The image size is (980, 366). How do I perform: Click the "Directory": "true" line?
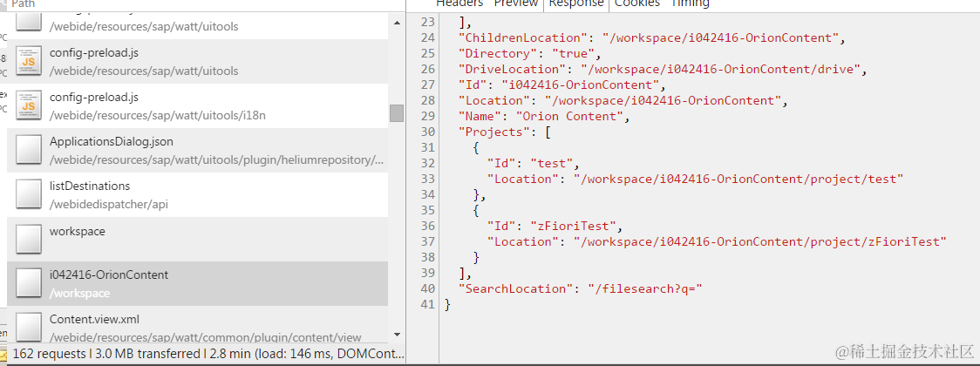tap(529, 54)
